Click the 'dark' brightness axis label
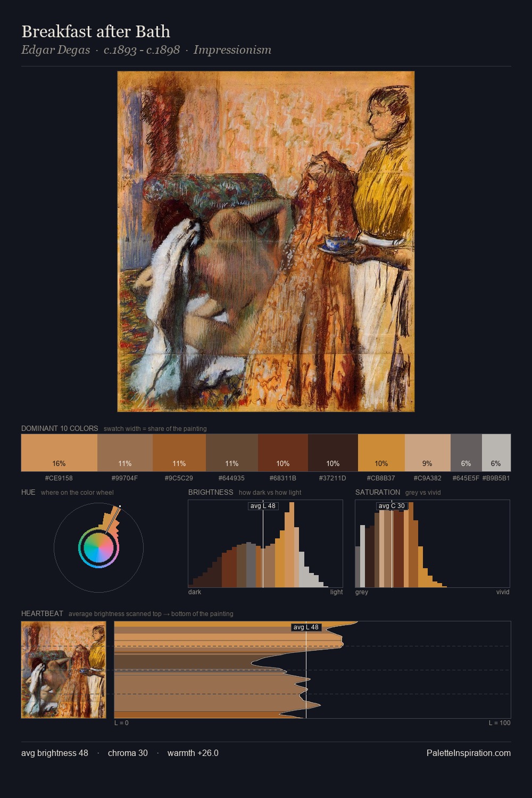Viewport: 532px width, 798px height. (195, 592)
